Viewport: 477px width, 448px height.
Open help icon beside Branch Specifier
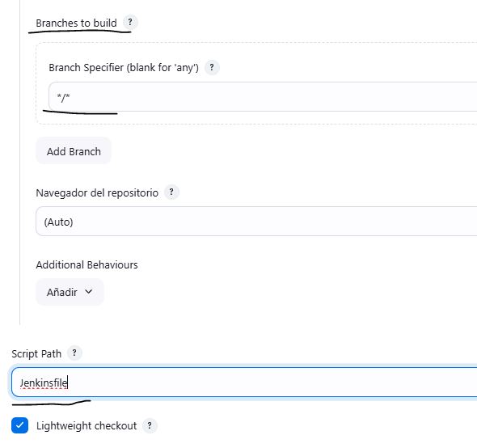coord(212,67)
